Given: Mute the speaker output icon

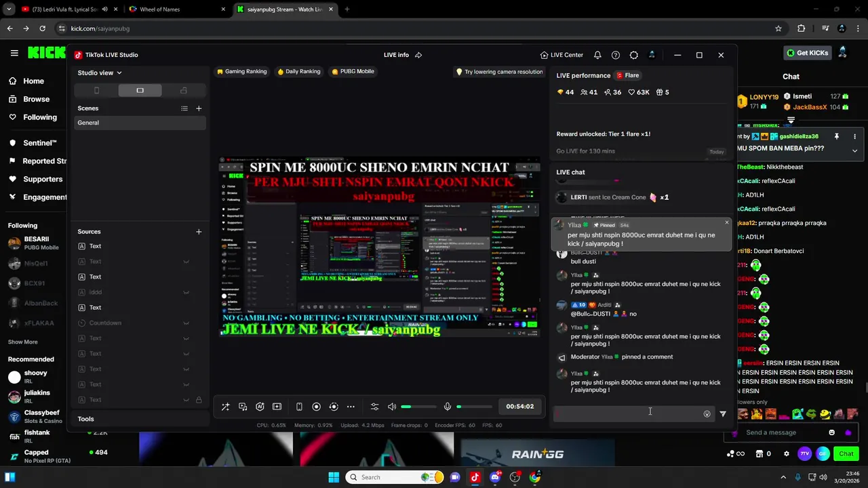Looking at the screenshot, I should pyautogui.click(x=392, y=407).
